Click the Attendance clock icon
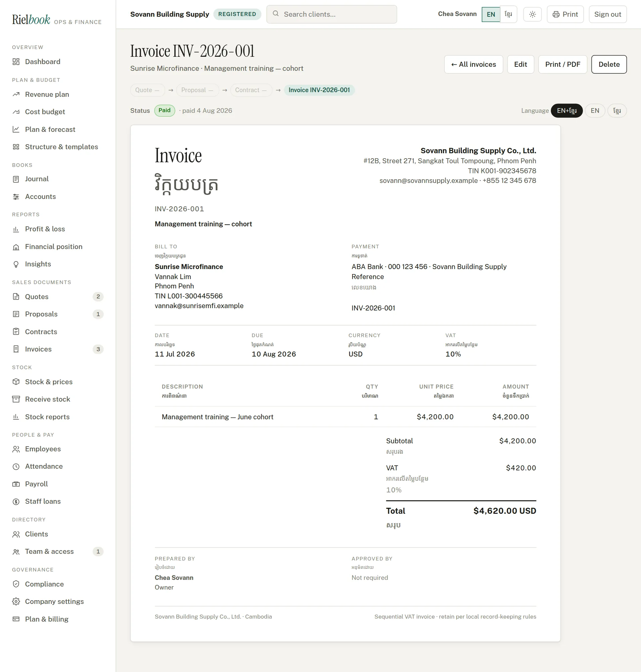The width and height of the screenshot is (641, 672). [16, 467]
